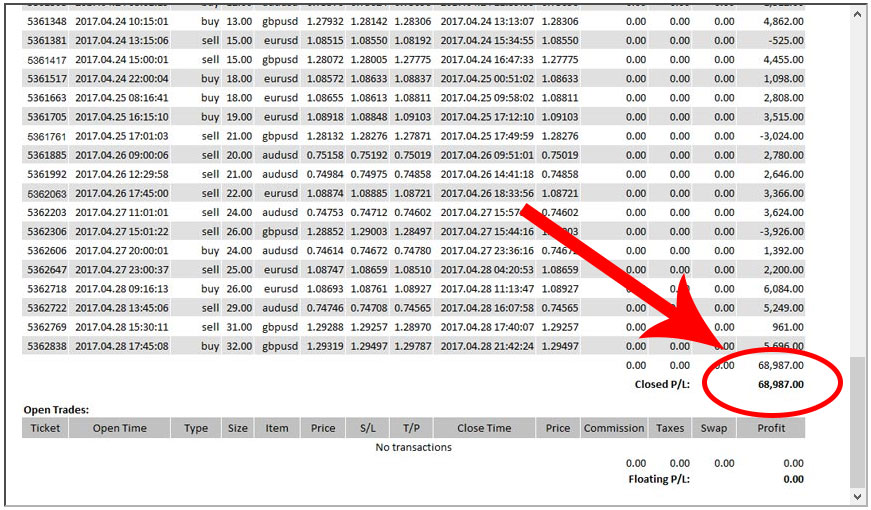Click the Floating P/L label
871x510 pixels.
tap(659, 479)
